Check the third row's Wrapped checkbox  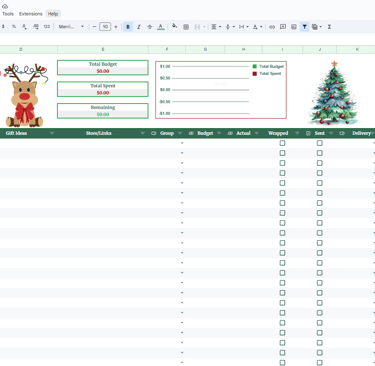click(282, 163)
